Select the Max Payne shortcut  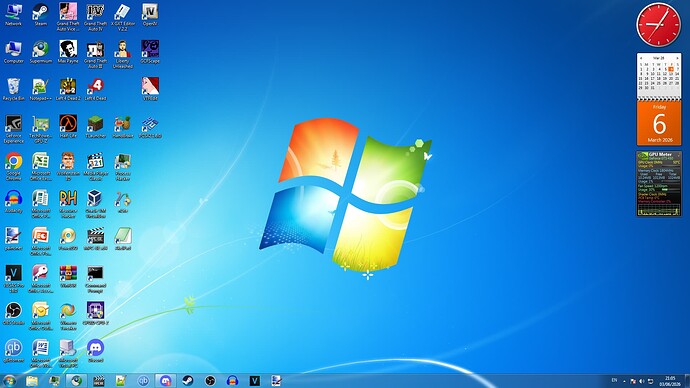(68, 52)
